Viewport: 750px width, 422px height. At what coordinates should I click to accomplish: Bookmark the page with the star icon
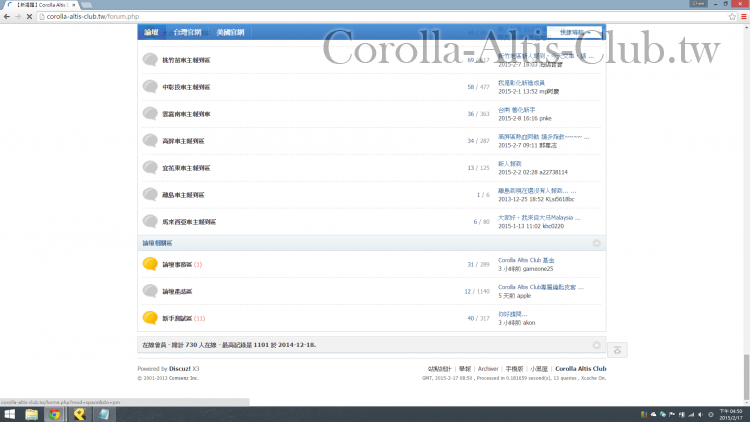(x=732, y=16)
